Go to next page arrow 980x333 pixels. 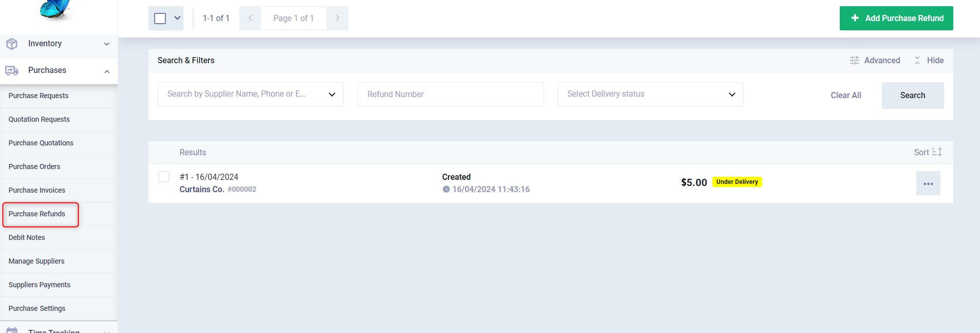[337, 18]
